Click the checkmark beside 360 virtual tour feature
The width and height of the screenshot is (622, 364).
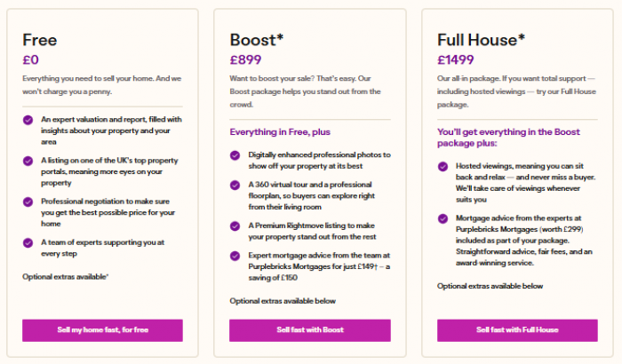235,185
